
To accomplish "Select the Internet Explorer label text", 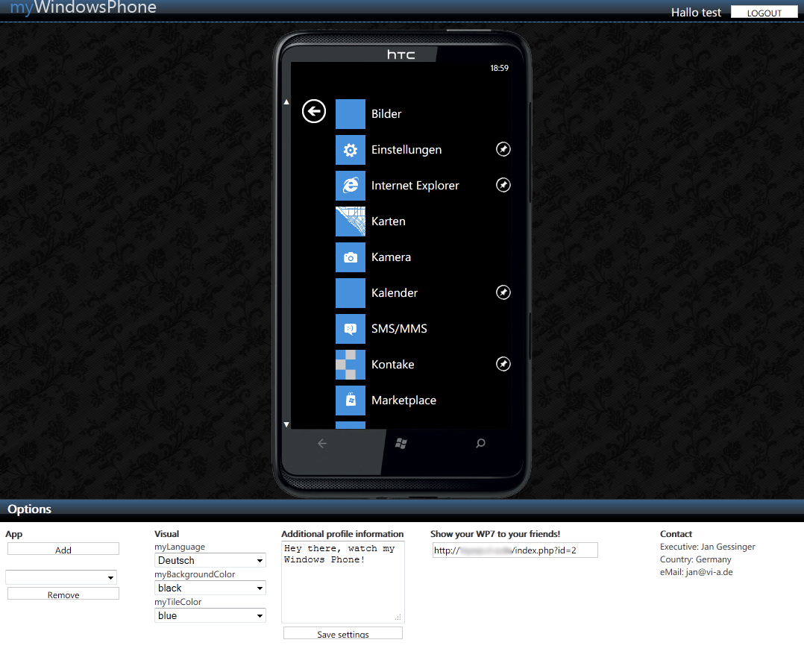I will point(415,186).
